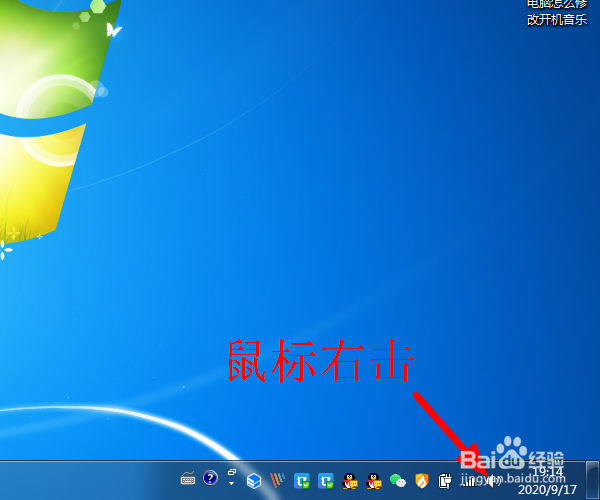Open the power plug battery tray icon

pos(445,481)
